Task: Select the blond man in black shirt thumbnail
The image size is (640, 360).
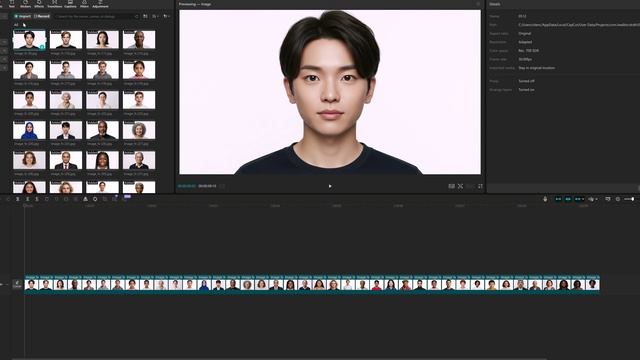Action: click(x=66, y=40)
